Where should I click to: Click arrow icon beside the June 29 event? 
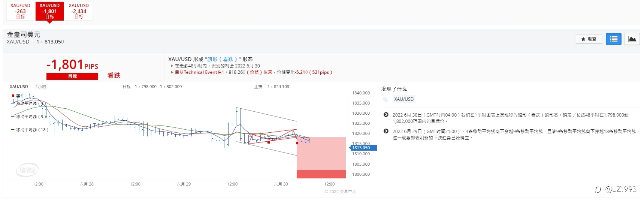click(386, 131)
